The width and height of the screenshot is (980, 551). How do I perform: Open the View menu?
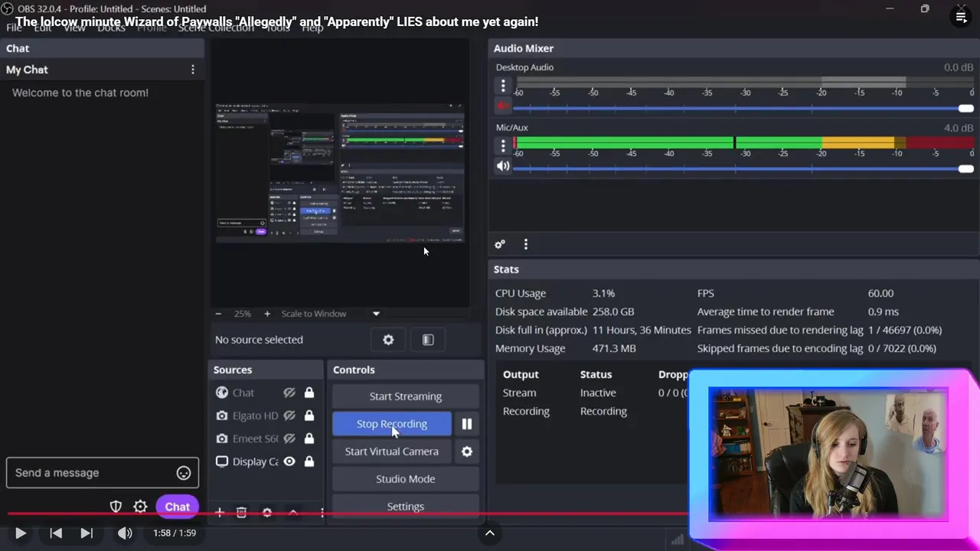point(74,28)
